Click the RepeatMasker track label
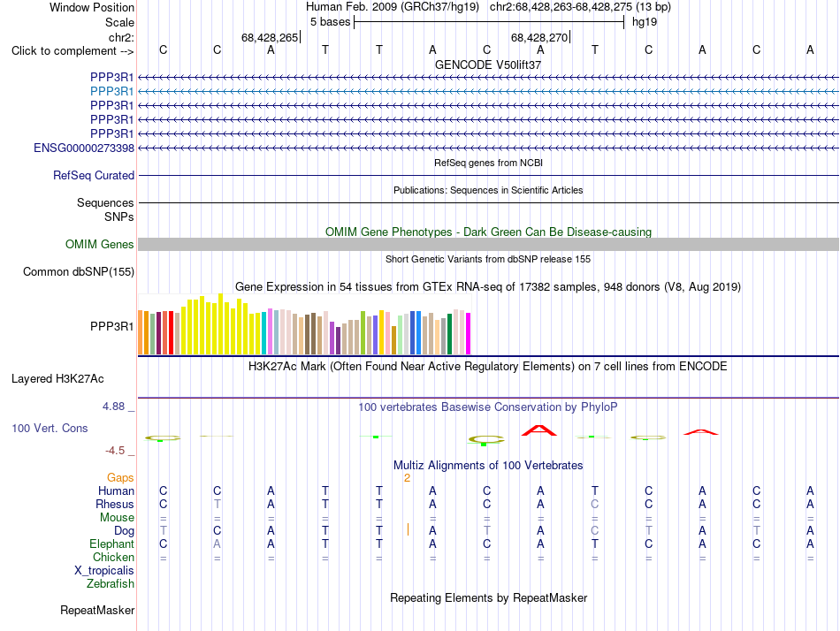 (97, 611)
